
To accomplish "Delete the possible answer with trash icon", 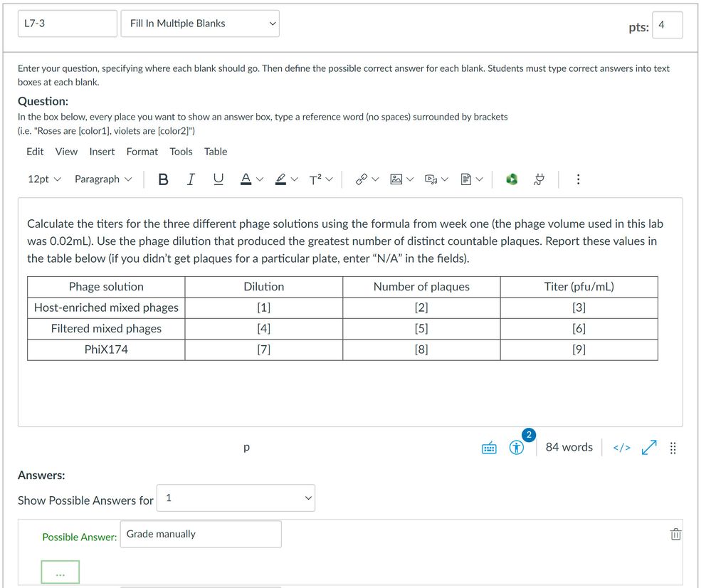I will click(x=675, y=534).
